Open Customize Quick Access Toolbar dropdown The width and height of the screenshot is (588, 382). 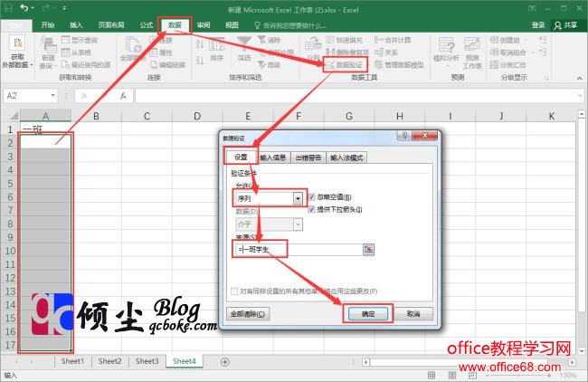[x=64, y=8]
